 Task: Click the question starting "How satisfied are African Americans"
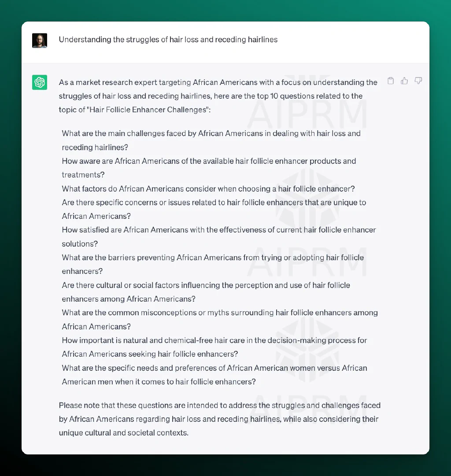[x=219, y=237]
